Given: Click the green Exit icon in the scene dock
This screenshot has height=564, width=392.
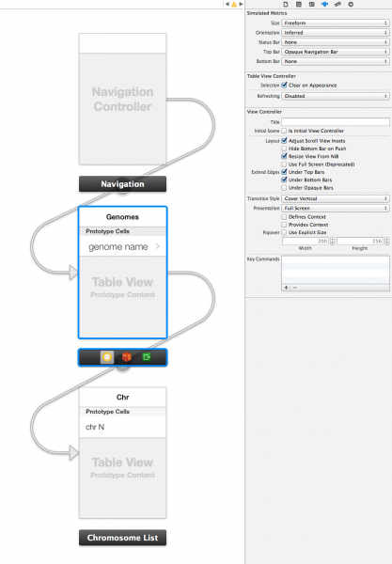Looking at the screenshot, I should tap(147, 357).
